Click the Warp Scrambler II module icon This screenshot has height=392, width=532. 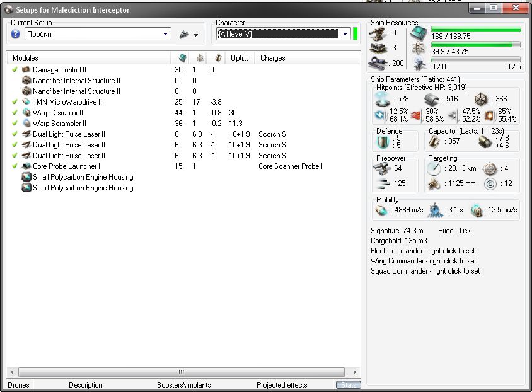click(x=26, y=123)
